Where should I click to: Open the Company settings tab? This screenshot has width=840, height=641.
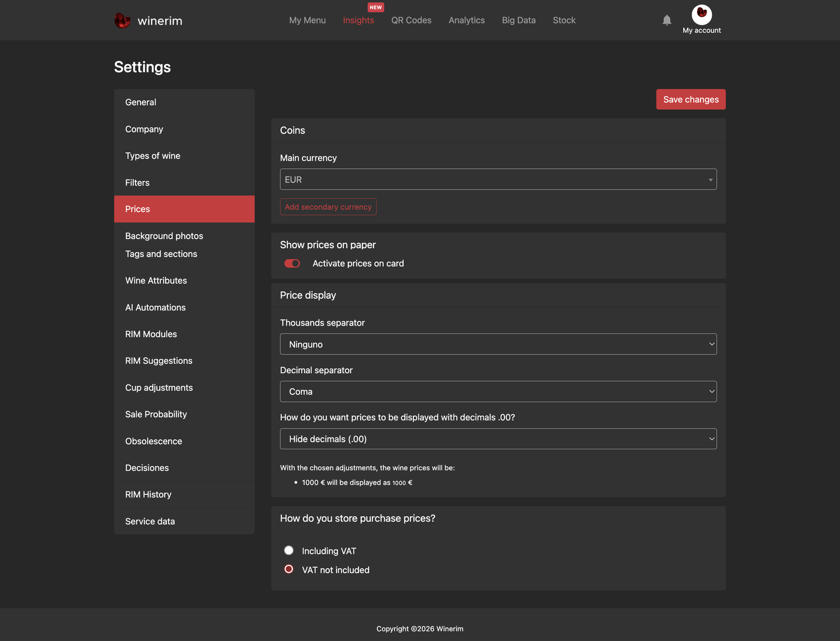(184, 129)
